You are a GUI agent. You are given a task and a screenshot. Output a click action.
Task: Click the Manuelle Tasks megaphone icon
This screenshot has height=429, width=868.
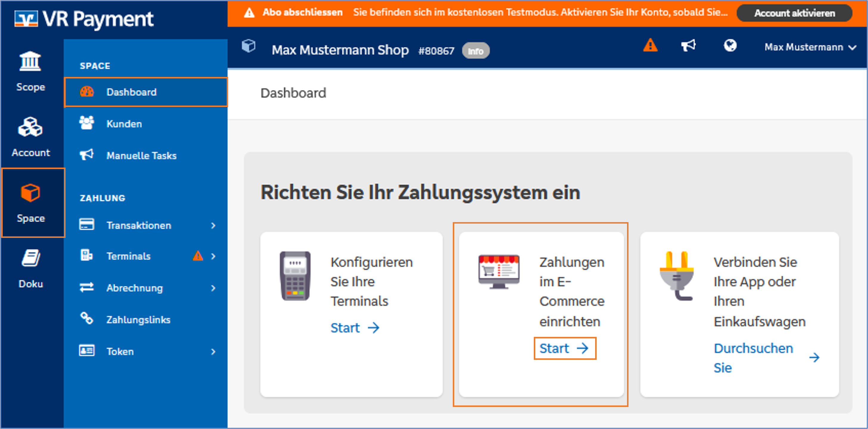87,155
